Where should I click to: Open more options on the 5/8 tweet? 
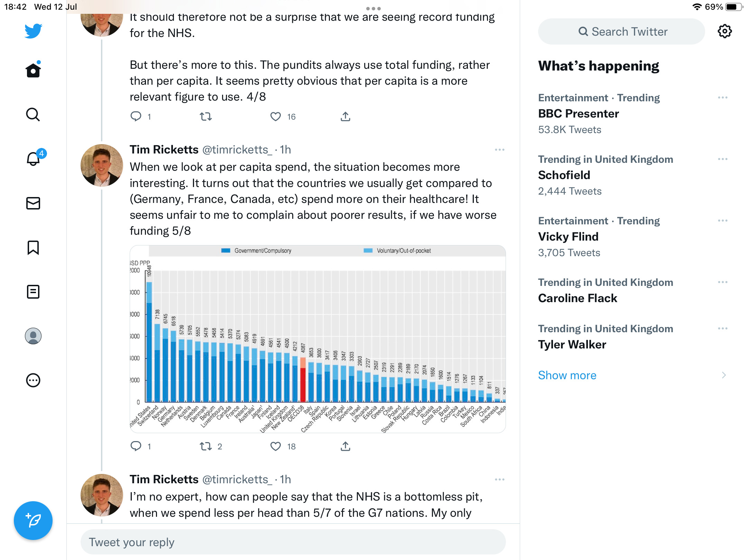500,150
